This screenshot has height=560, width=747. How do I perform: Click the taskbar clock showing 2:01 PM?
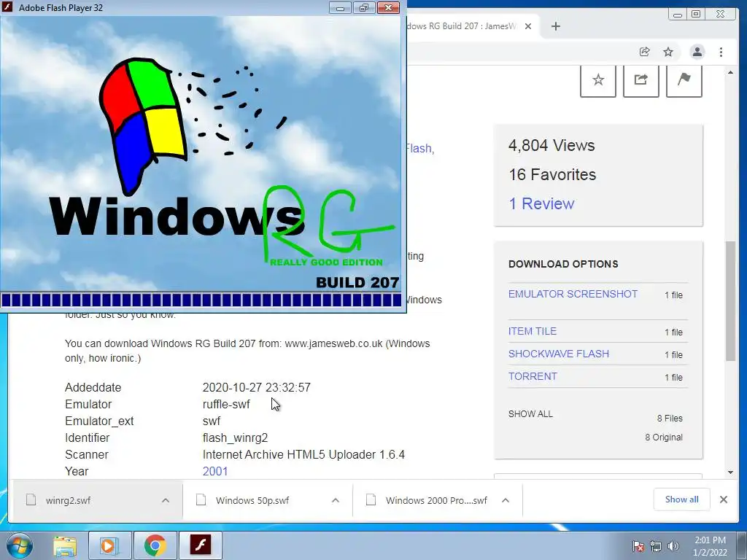[x=710, y=546]
